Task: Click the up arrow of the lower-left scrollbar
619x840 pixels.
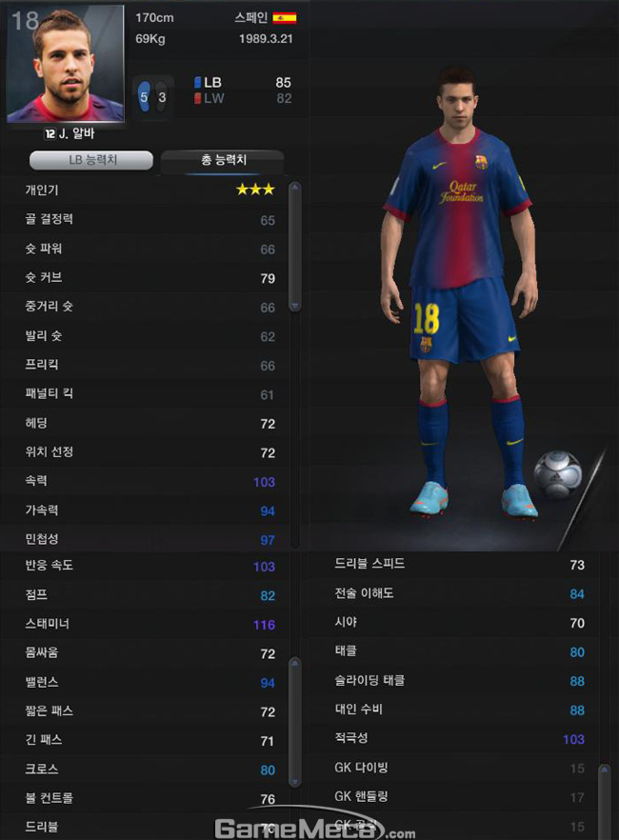Action: pyautogui.click(x=295, y=665)
